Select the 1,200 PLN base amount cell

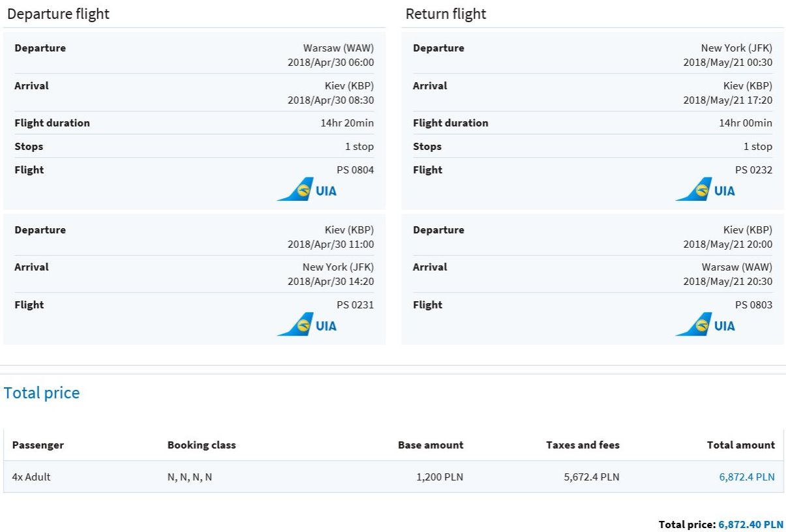pyautogui.click(x=440, y=477)
